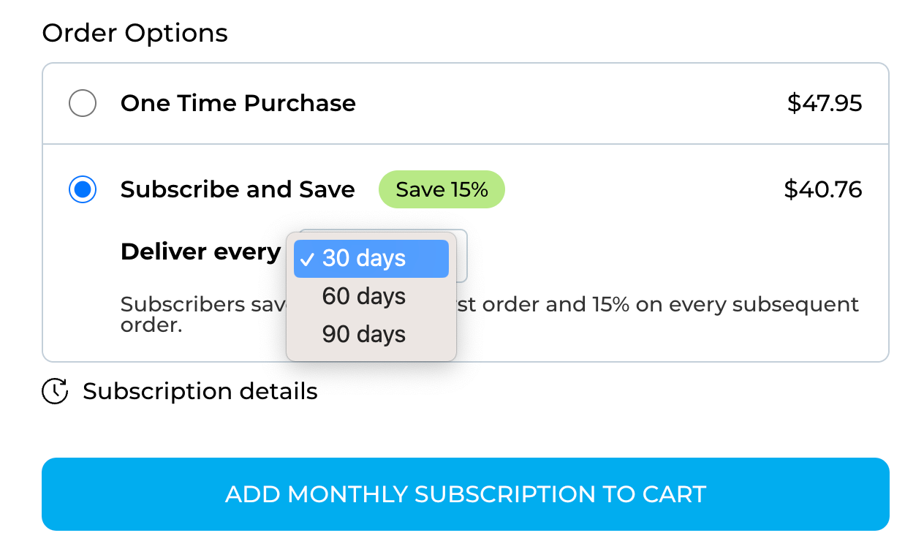Click the Order Options heading
This screenshot has width=924, height=560.
point(135,34)
